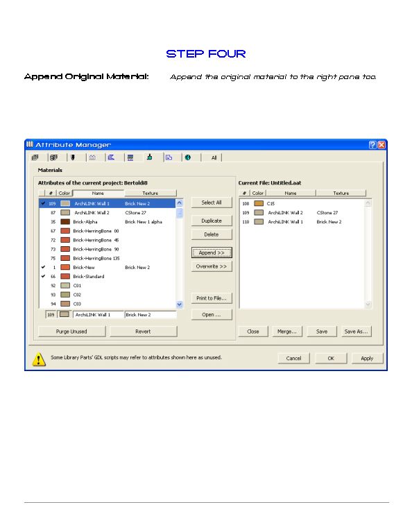
Task: Click the Apply button
Action: point(367,359)
